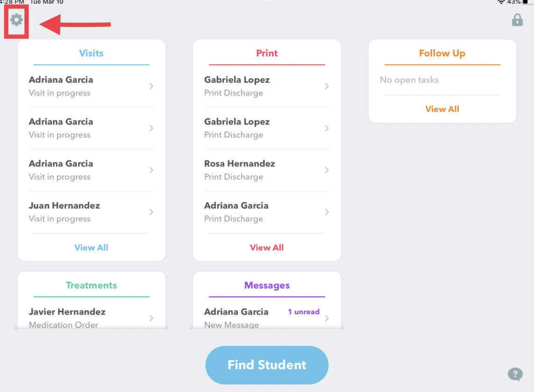Click View All under Follow Up
The image size is (534, 392).
442,109
